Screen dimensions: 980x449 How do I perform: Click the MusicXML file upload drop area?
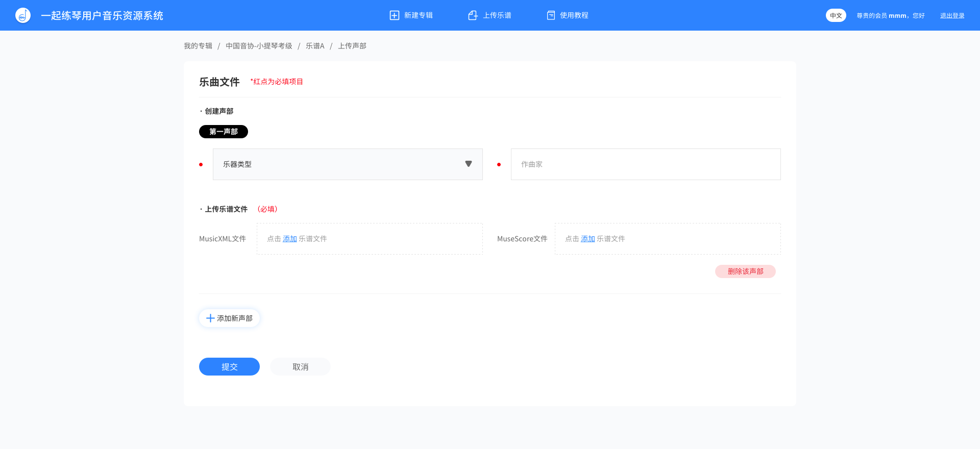point(370,239)
